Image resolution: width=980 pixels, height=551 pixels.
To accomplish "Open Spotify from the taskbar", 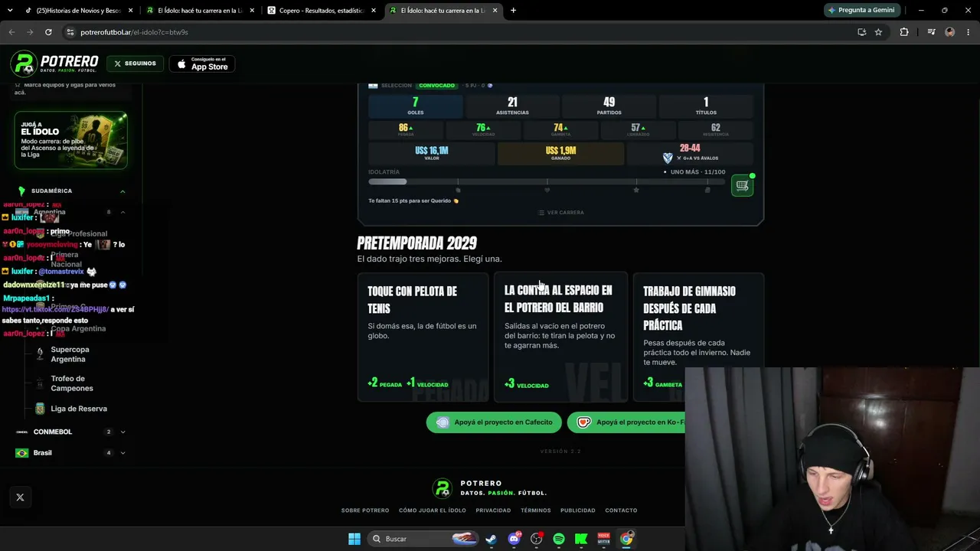I will [x=559, y=539].
